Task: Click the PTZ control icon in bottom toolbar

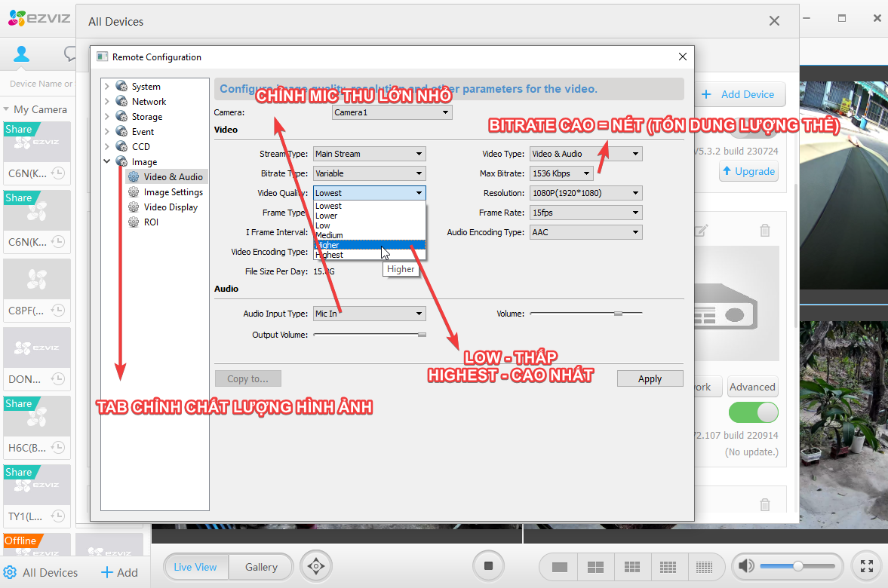Action: (316, 566)
